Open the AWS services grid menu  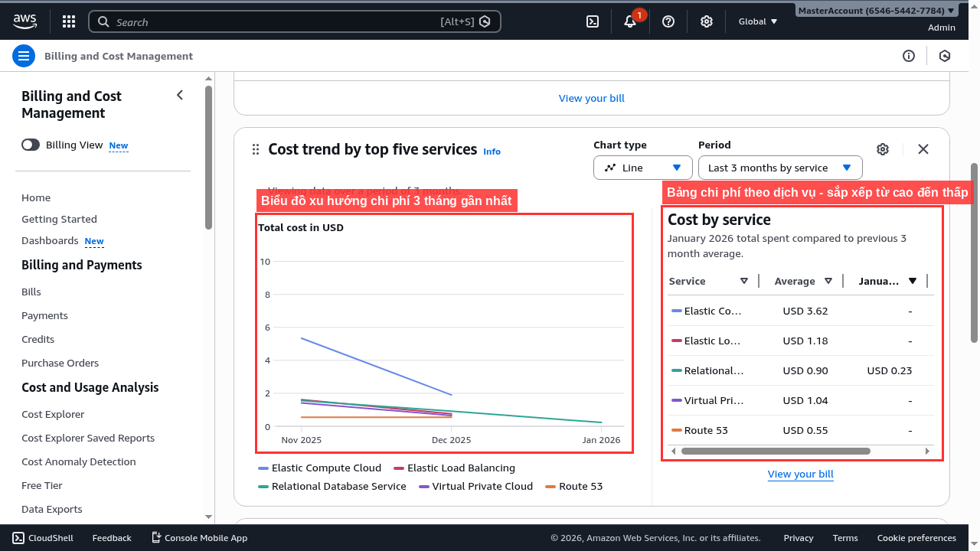click(69, 21)
